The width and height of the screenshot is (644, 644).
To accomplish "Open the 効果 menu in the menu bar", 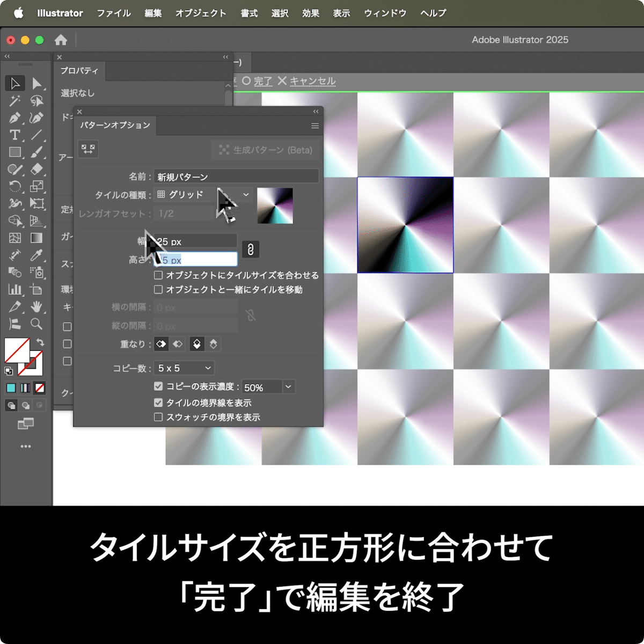I will 311,13.
